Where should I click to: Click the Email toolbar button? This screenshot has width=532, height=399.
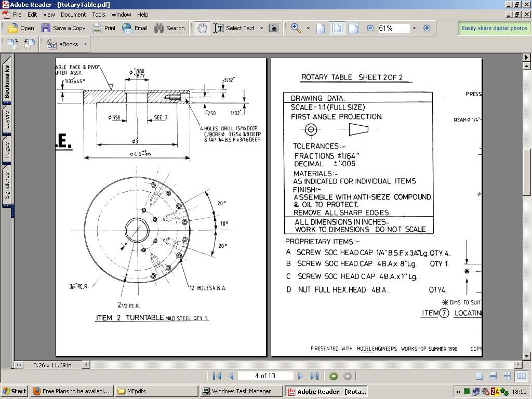135,28
